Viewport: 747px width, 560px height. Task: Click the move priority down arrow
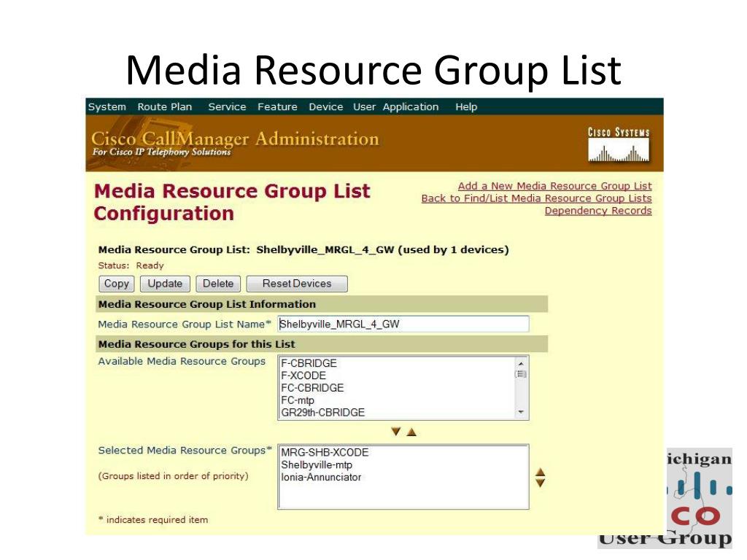(540, 483)
